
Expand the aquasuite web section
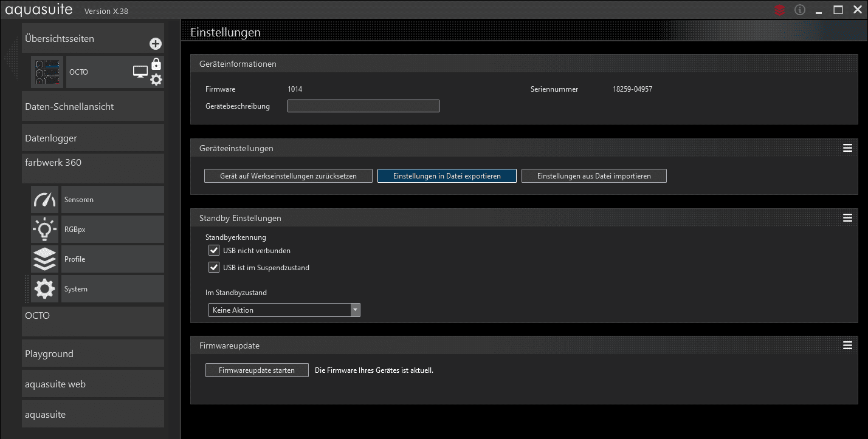click(93, 384)
